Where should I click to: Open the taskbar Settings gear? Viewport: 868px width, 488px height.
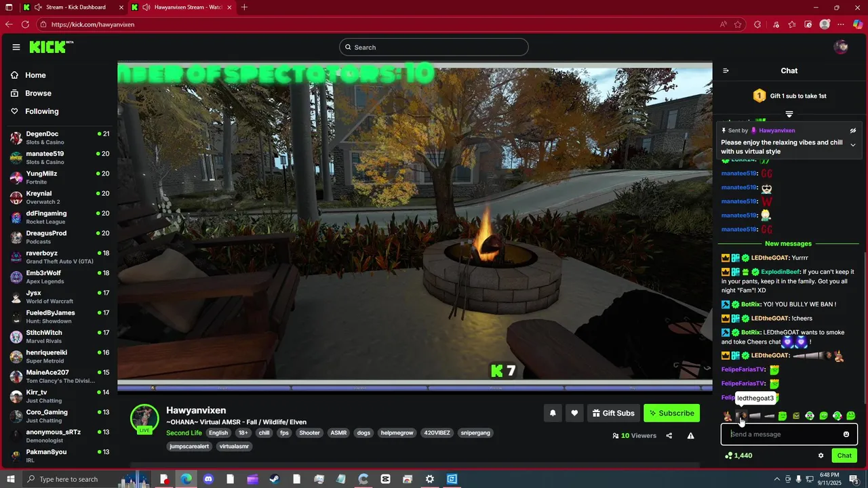(x=429, y=479)
